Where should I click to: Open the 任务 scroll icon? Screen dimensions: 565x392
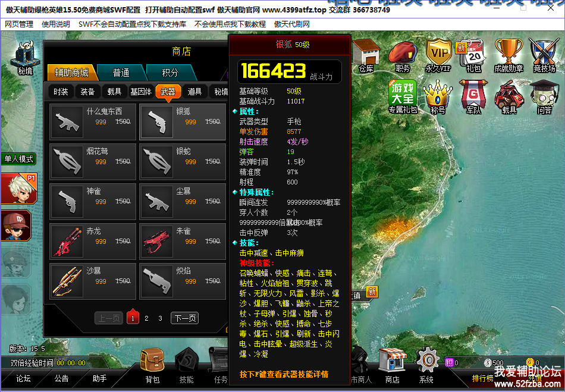click(x=218, y=366)
